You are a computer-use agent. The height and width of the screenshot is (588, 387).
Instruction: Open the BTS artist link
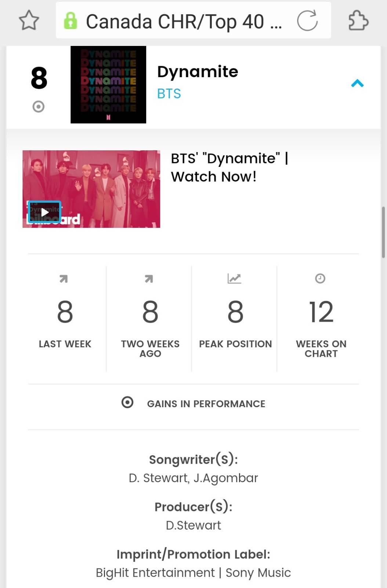(x=169, y=94)
